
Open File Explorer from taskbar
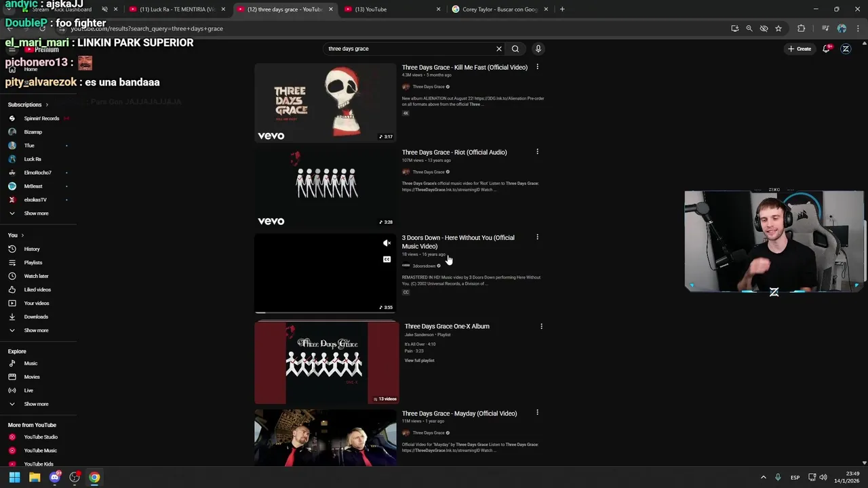(35, 477)
